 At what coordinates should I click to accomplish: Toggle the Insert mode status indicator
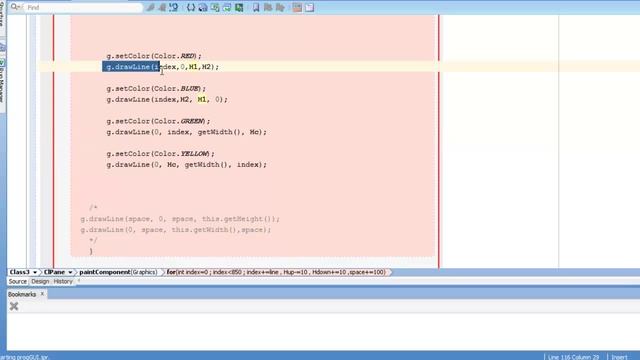pyautogui.click(x=619, y=357)
